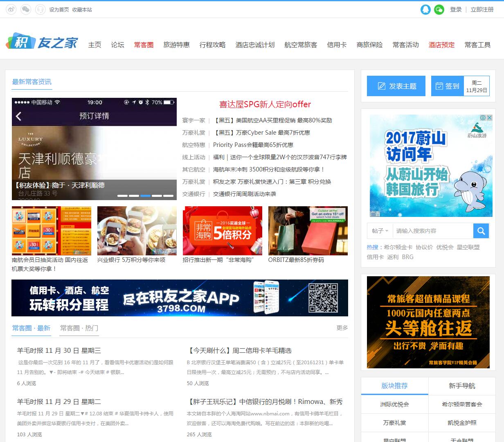The width and height of the screenshot is (504, 442).
Task: Click the carousel's highlighted blue dot
Action: click(x=145, y=196)
